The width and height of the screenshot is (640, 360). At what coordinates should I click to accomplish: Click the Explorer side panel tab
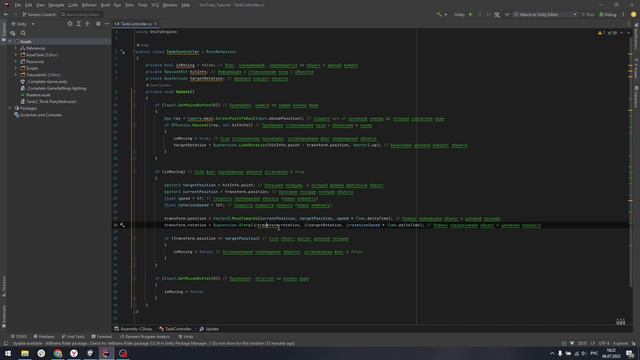pyautogui.click(x=4, y=32)
